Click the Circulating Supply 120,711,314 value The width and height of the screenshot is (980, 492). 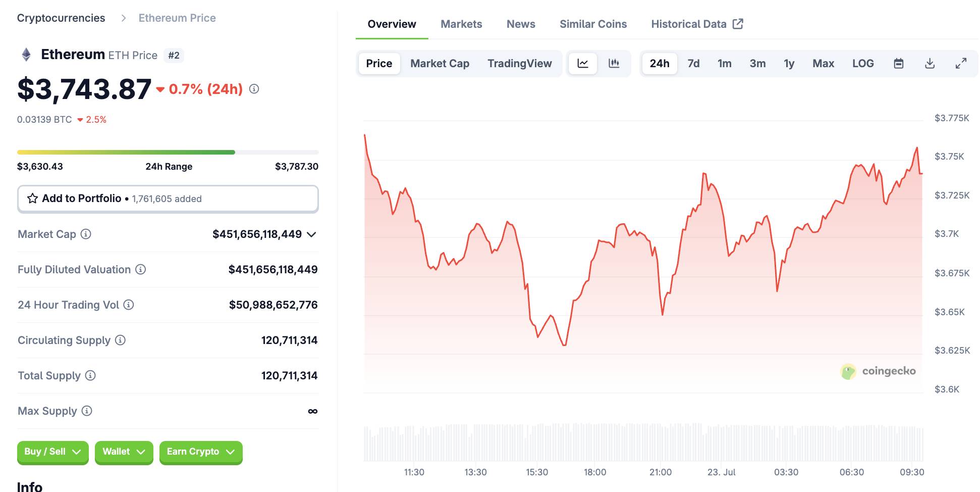289,340
